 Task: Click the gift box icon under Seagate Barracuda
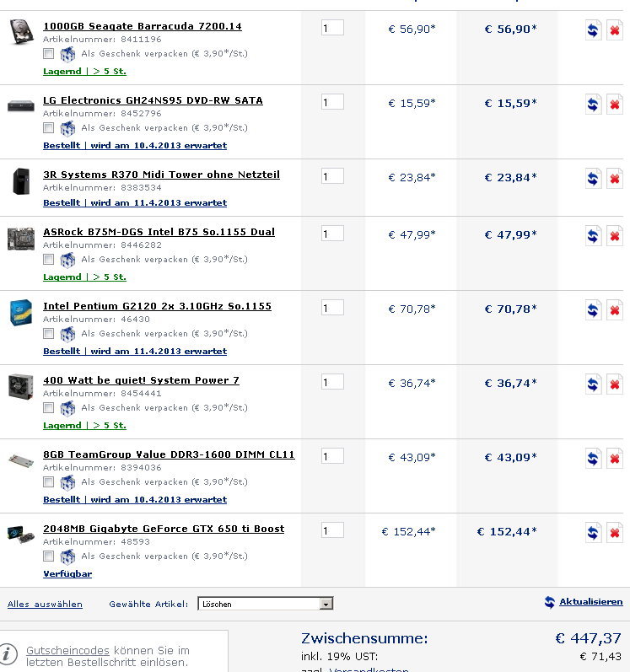67,54
